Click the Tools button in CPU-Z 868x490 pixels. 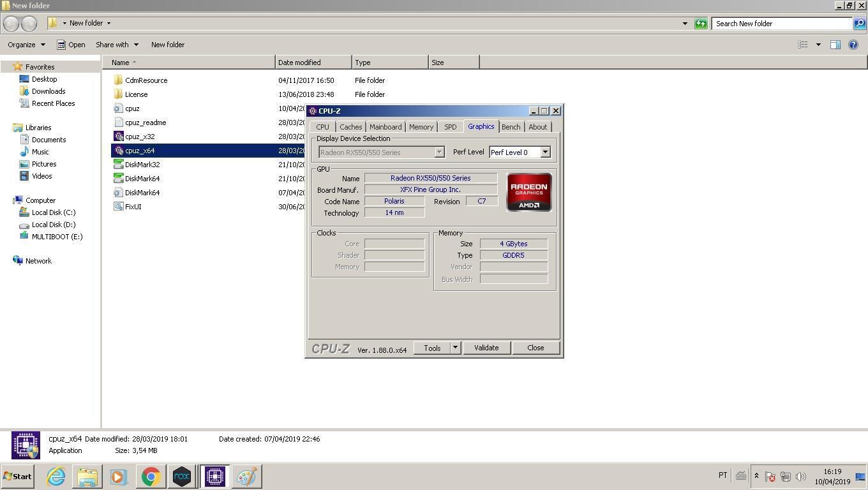(432, 348)
